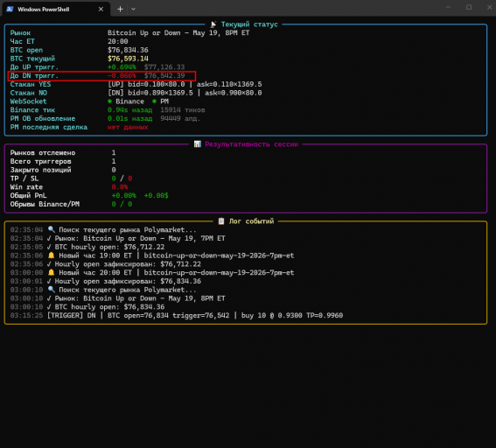Click the satellite icon beside Текущий статус
This screenshot has height=448, width=496.
click(213, 24)
